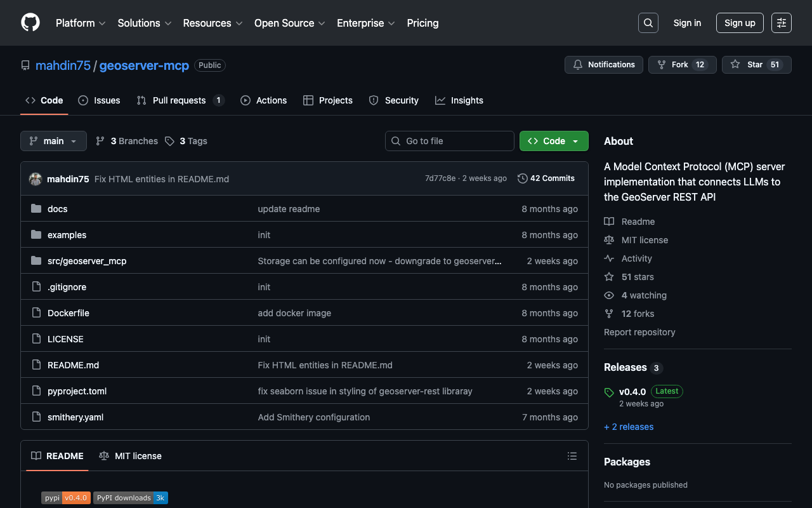Click the Go to file search field
Screen dimensions: 812x508
click(x=449, y=141)
